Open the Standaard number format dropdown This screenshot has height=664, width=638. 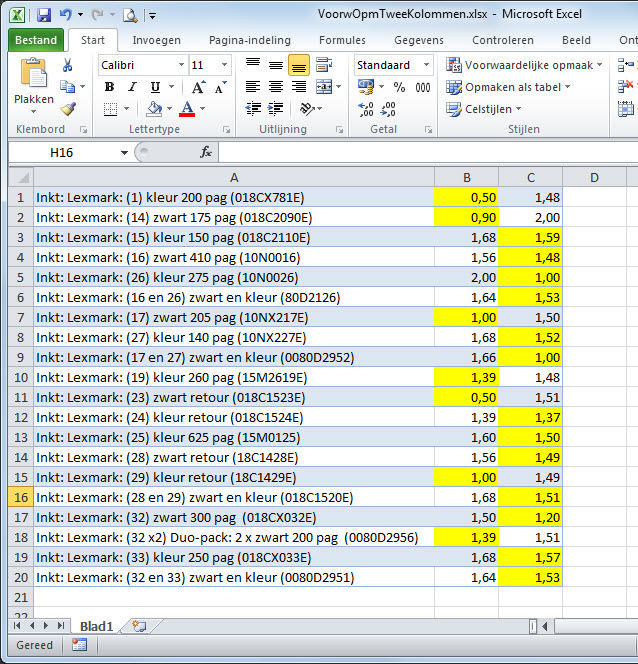pyautogui.click(x=426, y=65)
